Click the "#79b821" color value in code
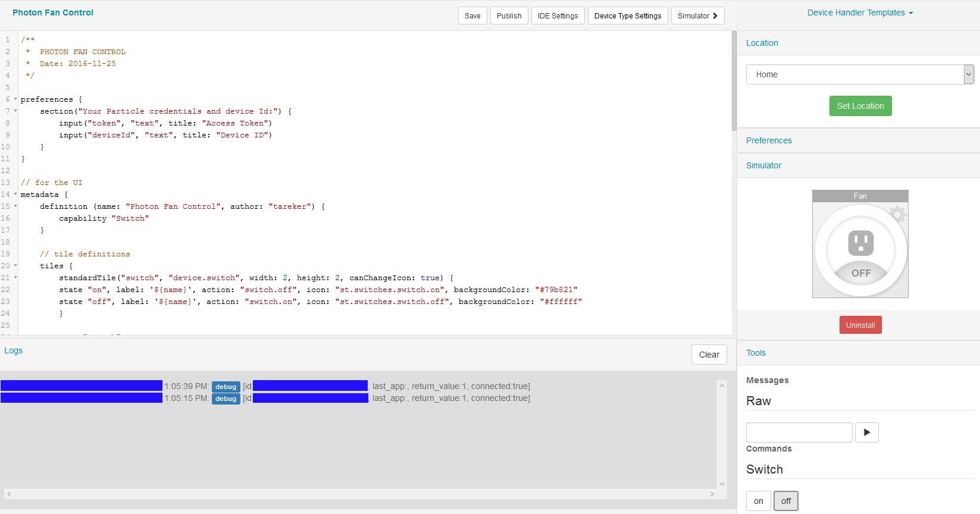 click(x=556, y=290)
